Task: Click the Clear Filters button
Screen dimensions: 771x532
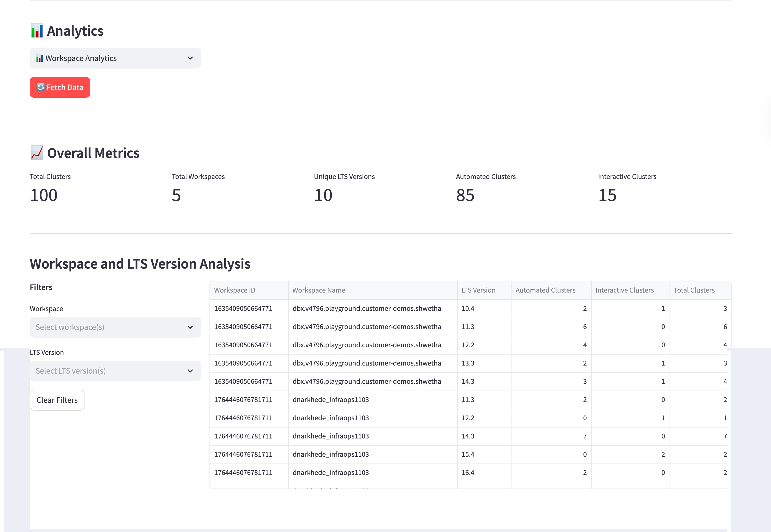Action: point(57,400)
